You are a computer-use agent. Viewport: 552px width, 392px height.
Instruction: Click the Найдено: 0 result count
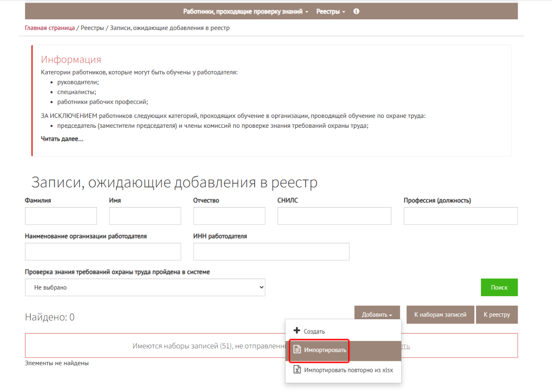point(50,317)
